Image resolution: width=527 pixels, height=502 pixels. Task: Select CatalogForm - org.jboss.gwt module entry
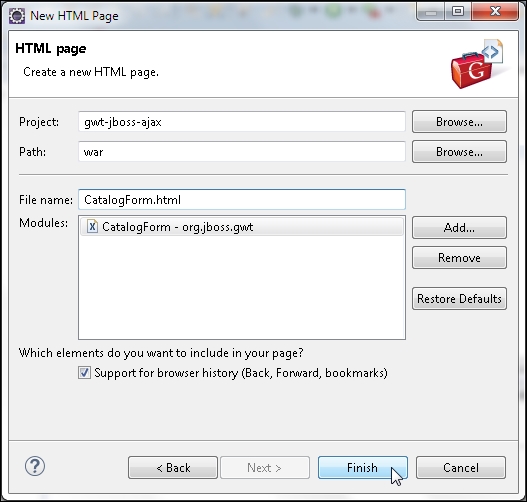point(242,227)
